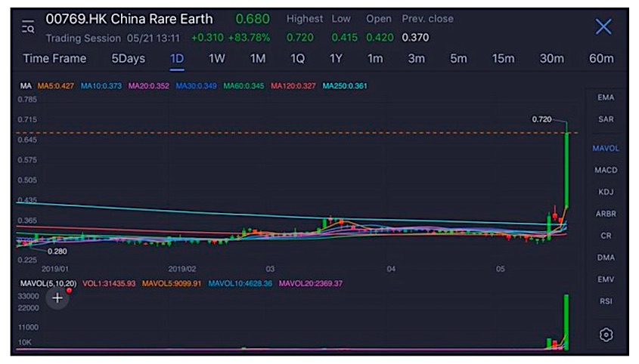The image size is (639, 364).
Task: Switch to 1M monthly time frame
Action: click(258, 59)
